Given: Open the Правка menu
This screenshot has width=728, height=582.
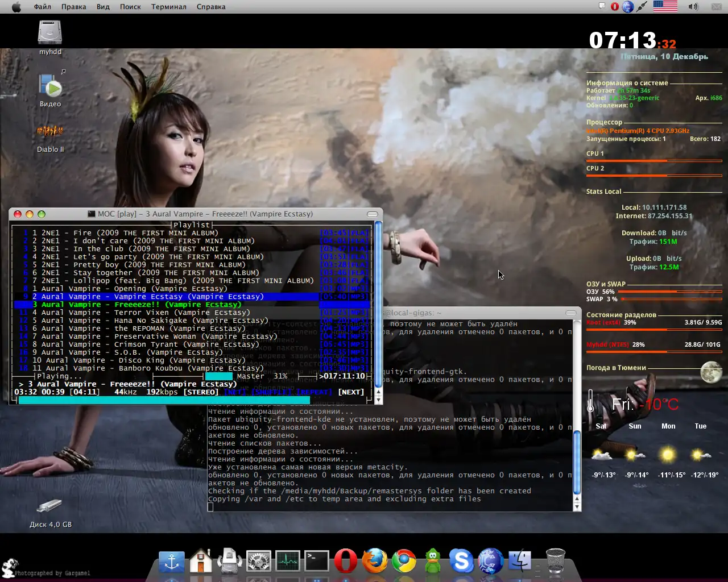Looking at the screenshot, I should (73, 7).
